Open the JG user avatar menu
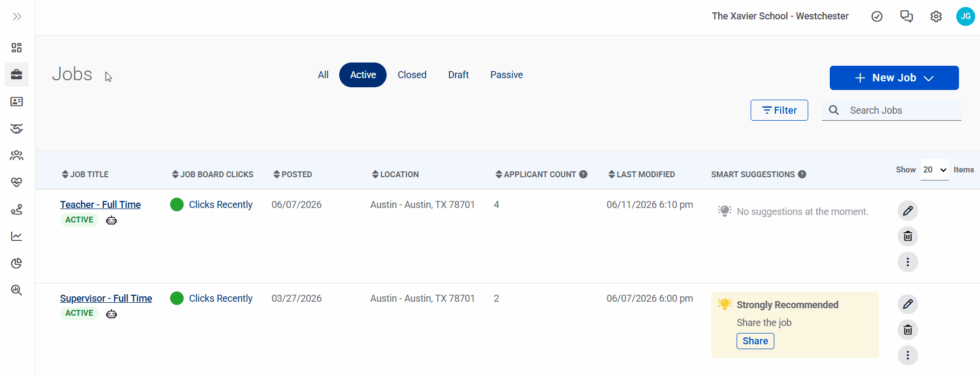The height and width of the screenshot is (375, 980). tap(965, 16)
